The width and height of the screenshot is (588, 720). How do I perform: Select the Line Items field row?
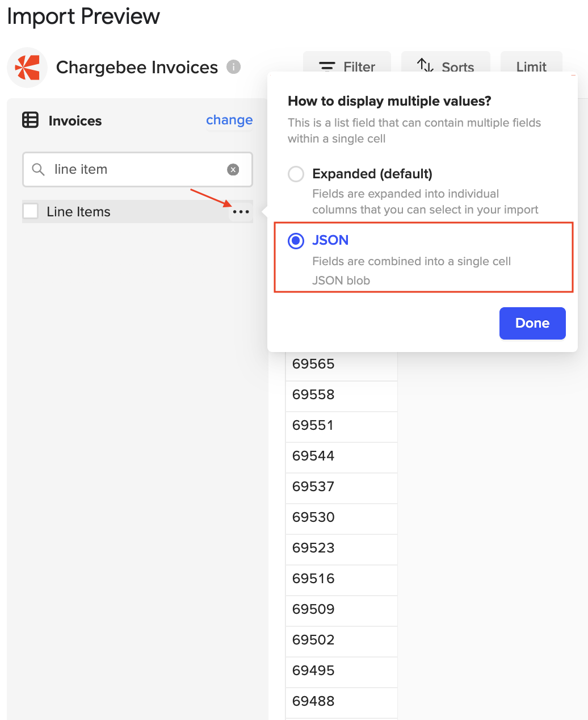coord(137,212)
